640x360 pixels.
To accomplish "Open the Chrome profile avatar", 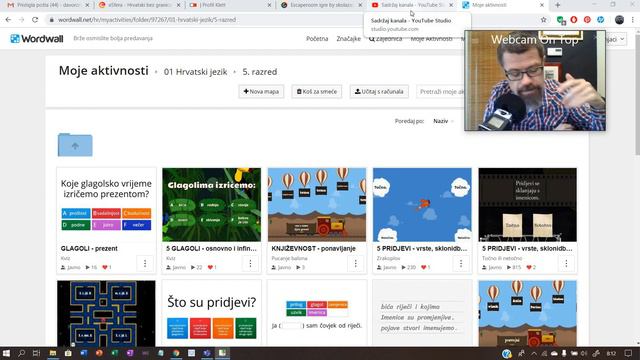I will (619, 20).
